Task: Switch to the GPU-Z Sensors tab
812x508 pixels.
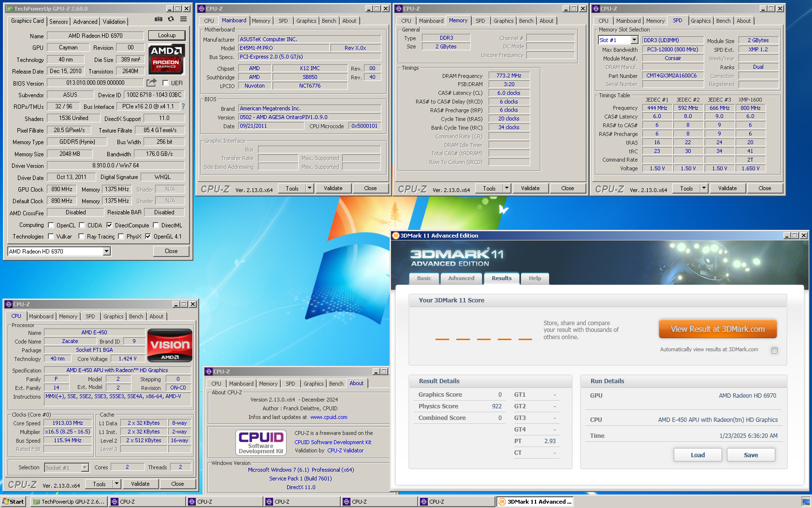Action: coord(58,22)
